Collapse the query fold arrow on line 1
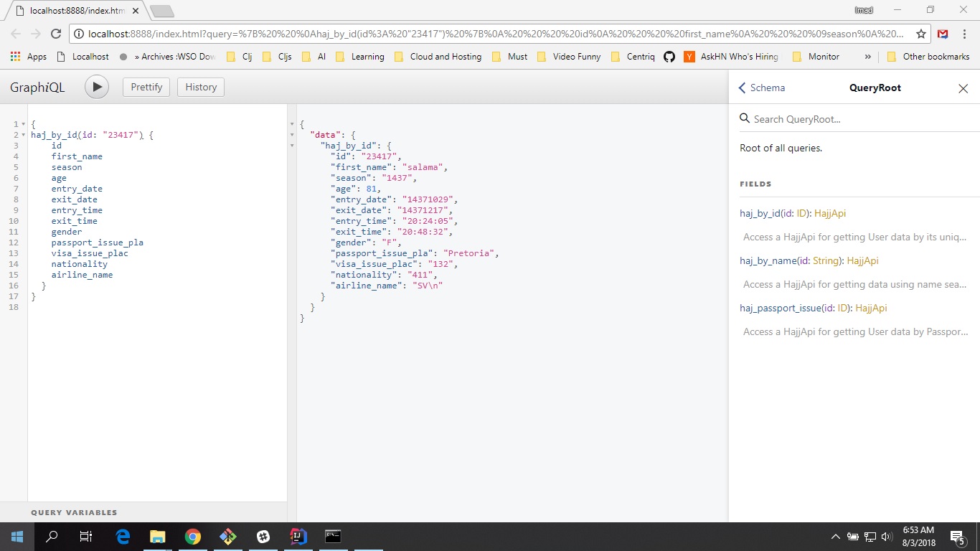The height and width of the screenshot is (551, 980). pos(24,124)
